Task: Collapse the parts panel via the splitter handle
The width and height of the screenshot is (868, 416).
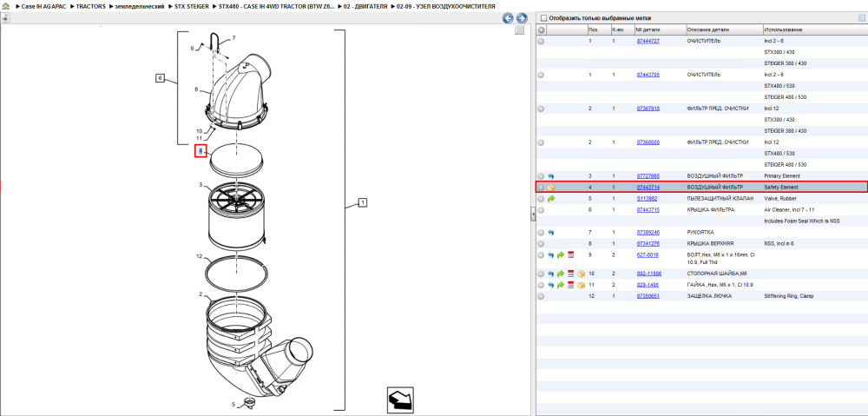Action: [533, 213]
